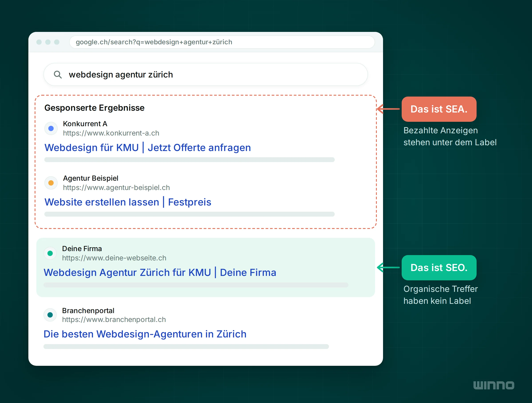Click URL https://www.deine-webseite.ch
The width and height of the screenshot is (532, 403).
tap(114, 258)
